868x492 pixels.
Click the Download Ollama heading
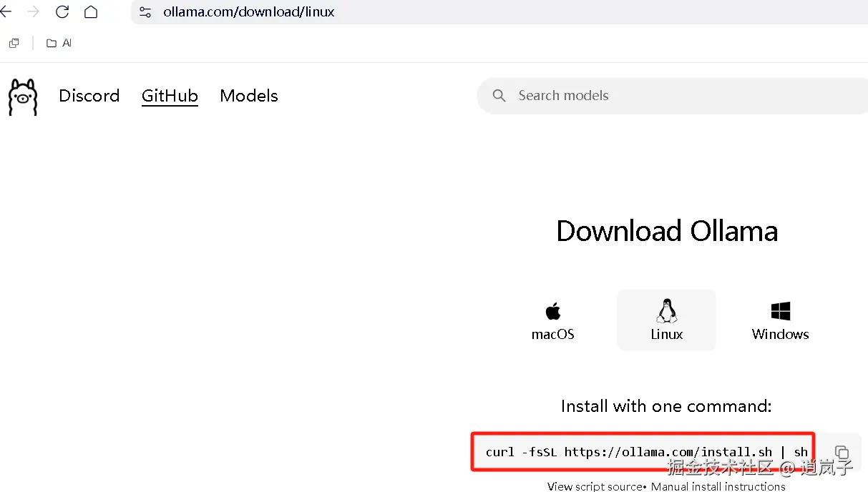coord(667,231)
